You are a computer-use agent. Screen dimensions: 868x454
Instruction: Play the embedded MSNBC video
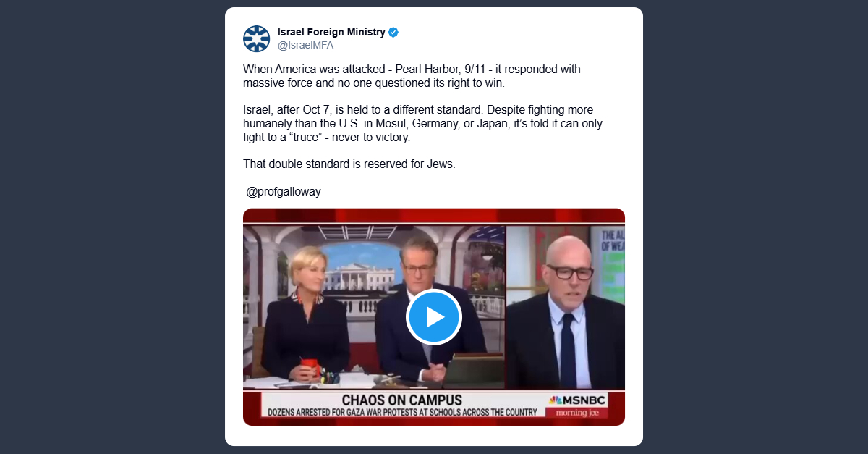[434, 317]
